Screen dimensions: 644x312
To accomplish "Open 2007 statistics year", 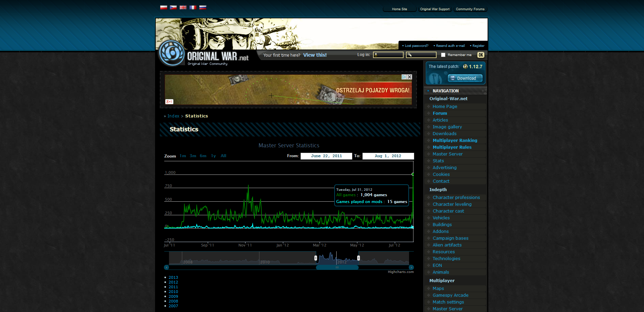I will point(173,306).
